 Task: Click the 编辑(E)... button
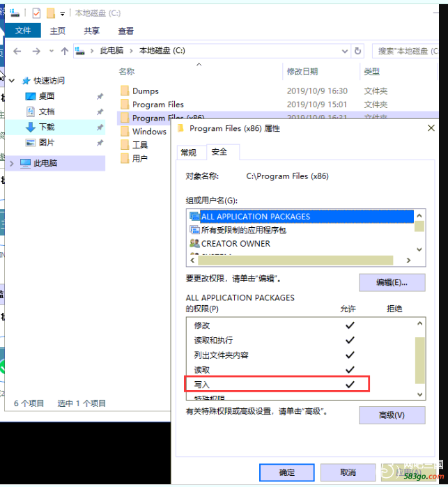392,282
